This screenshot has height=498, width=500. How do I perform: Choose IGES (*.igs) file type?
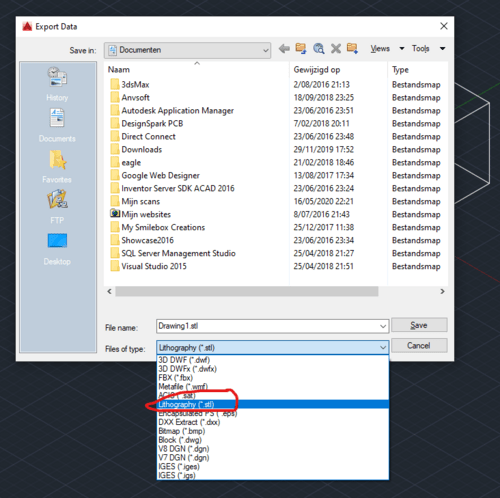(273, 475)
